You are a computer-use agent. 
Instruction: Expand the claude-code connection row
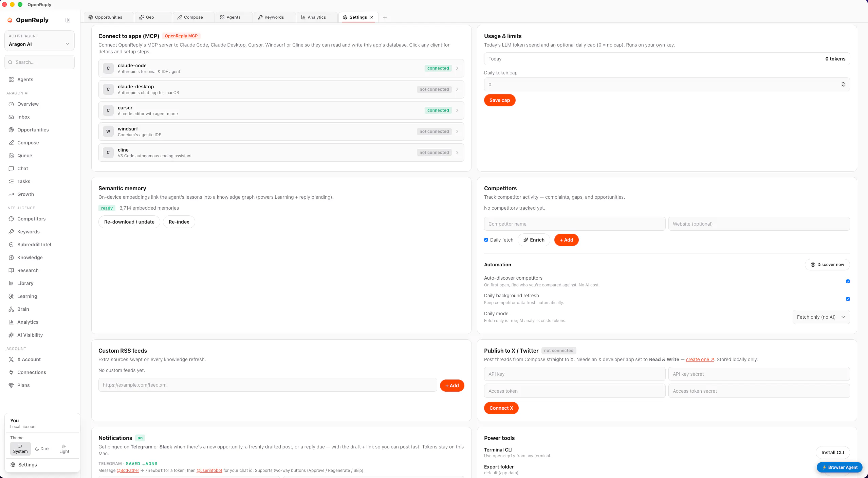281,68
